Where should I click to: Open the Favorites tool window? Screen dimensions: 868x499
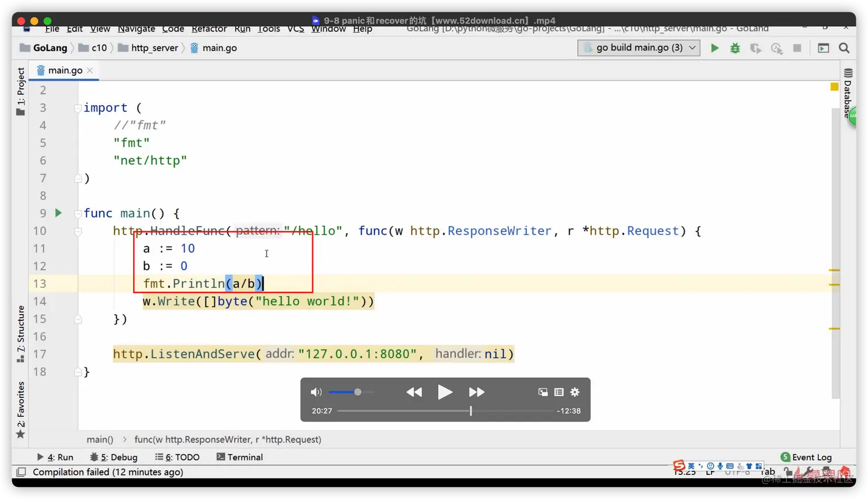[21, 410]
